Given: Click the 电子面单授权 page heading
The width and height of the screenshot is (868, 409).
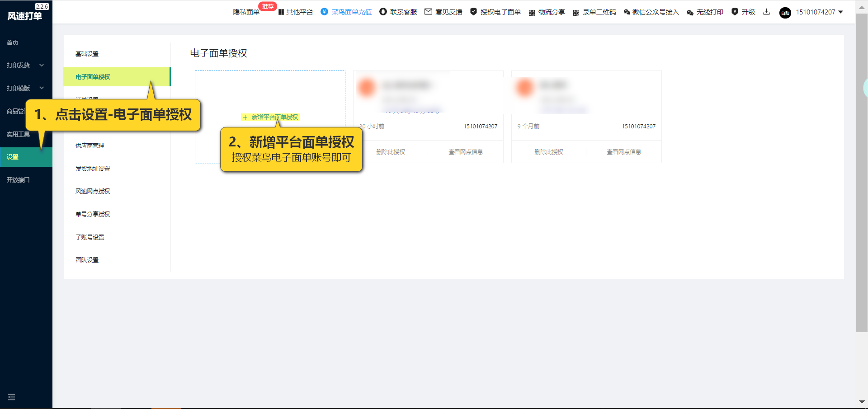Looking at the screenshot, I should 219,53.
